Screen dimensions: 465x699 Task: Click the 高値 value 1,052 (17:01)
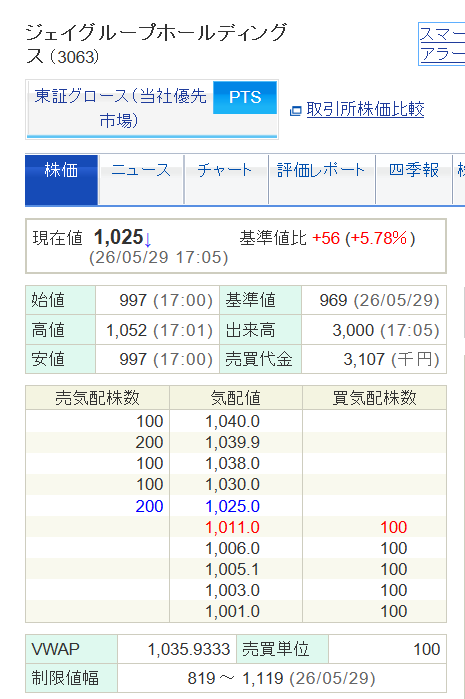[x=159, y=330]
